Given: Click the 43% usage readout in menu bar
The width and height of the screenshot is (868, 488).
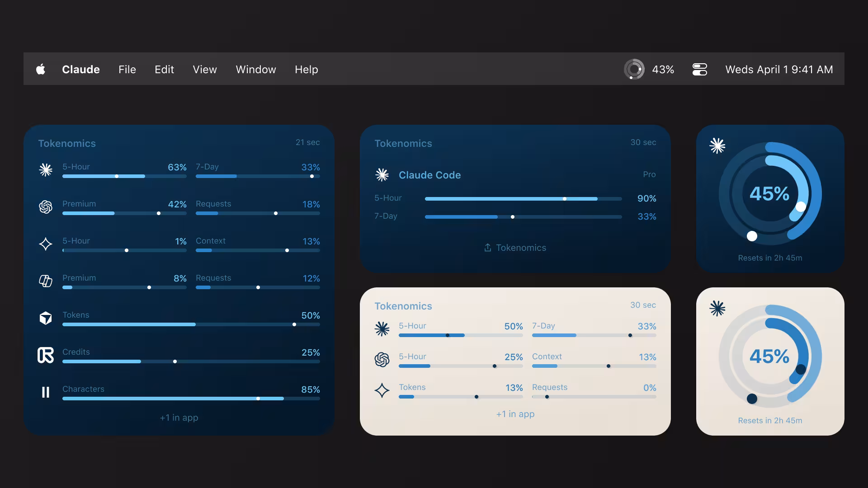Looking at the screenshot, I should (663, 69).
